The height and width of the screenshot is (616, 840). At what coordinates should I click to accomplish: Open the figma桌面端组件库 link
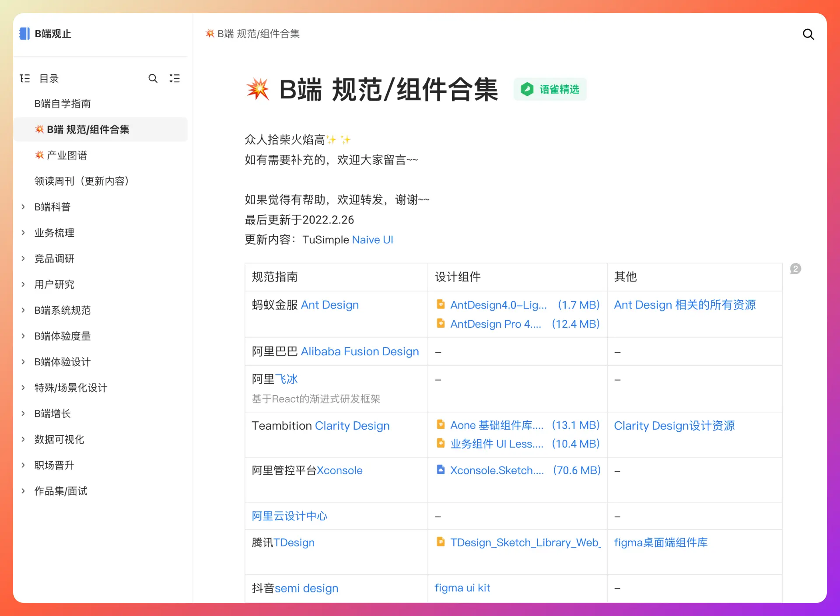(x=661, y=542)
